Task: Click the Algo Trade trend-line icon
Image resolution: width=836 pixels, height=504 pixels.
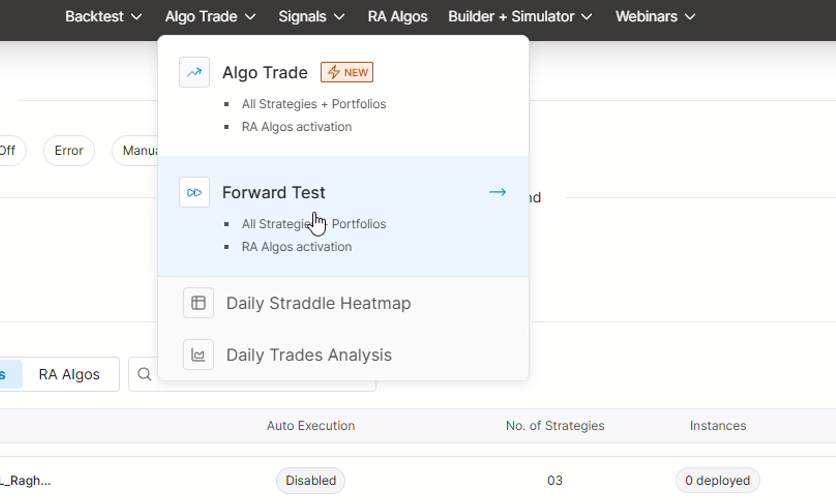Action: pyautogui.click(x=194, y=72)
